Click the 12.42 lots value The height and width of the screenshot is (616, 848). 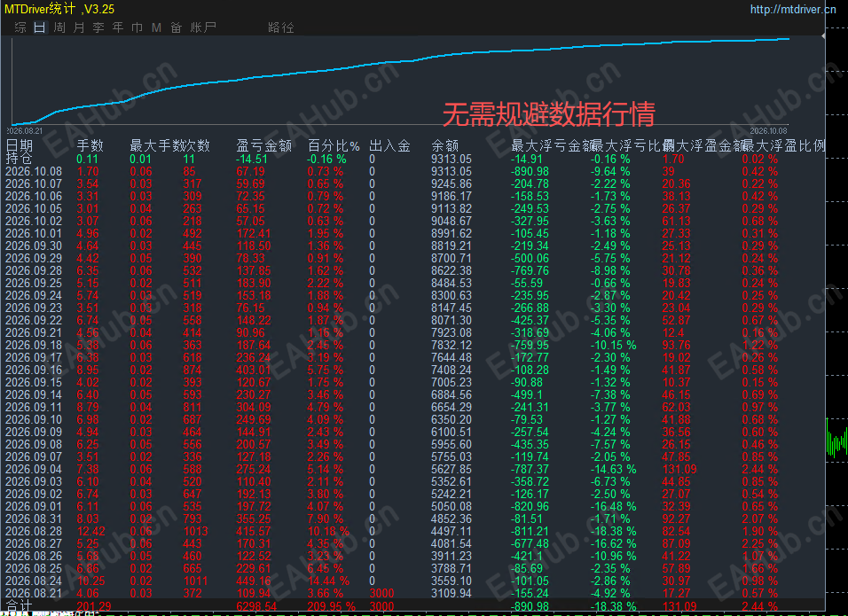pyautogui.click(x=90, y=532)
